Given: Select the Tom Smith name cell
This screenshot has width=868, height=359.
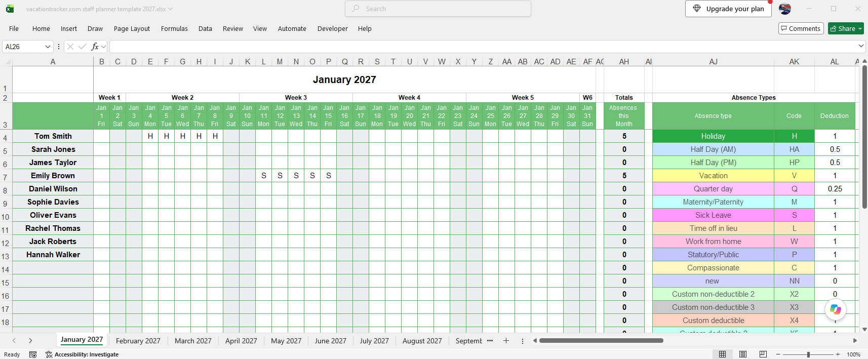Looking at the screenshot, I should [53, 136].
